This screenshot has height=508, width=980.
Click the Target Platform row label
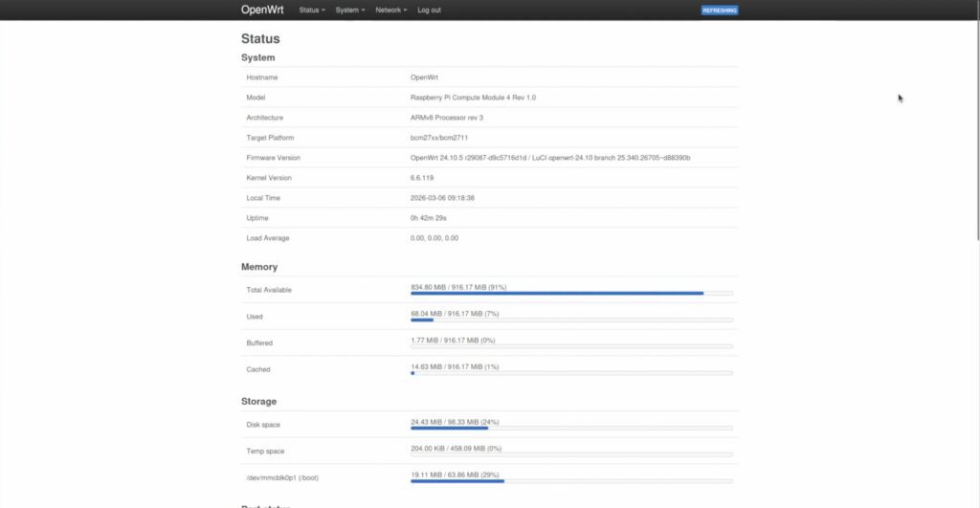click(270, 138)
